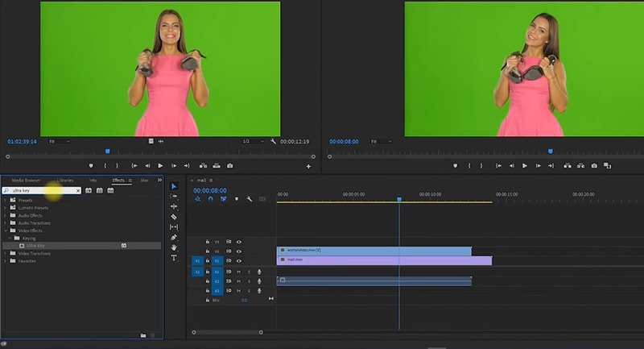Expand the Video Transitions folder

tap(6, 253)
